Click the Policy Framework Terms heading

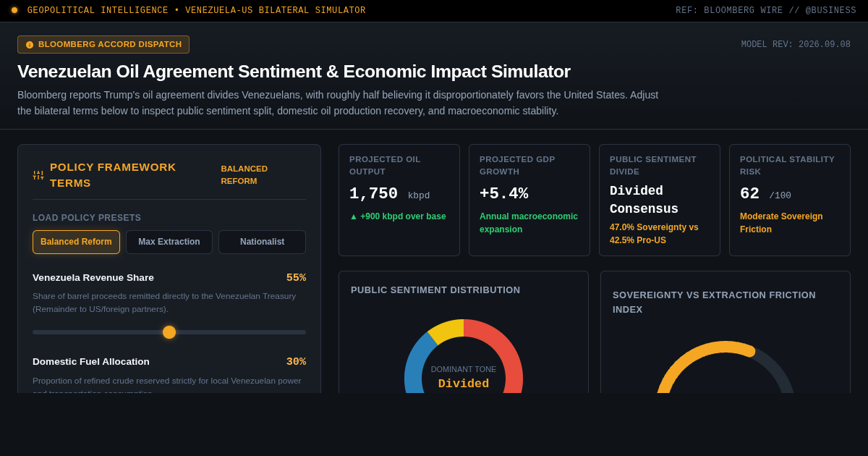coord(113,175)
